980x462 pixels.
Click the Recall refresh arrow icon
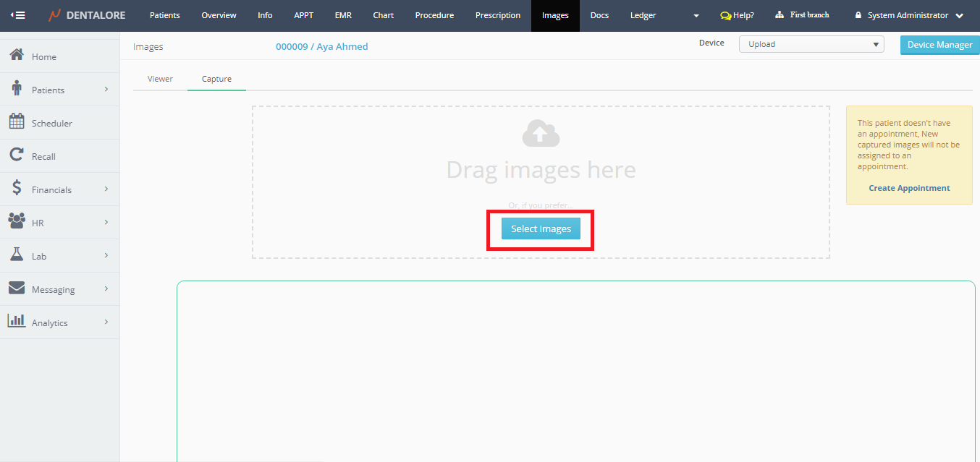point(17,155)
